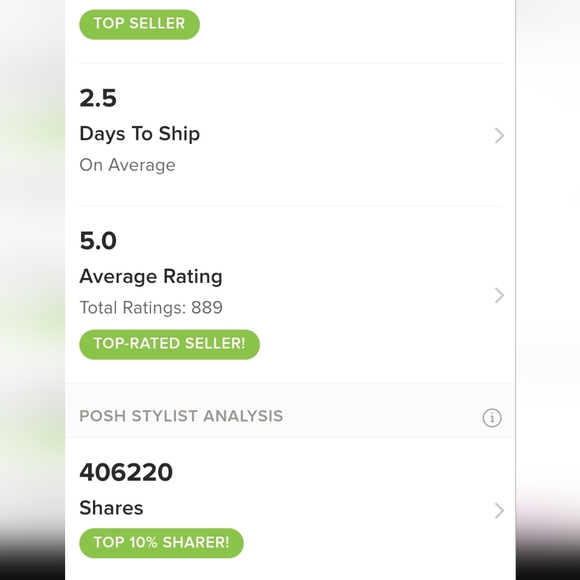This screenshot has width=580, height=580.
Task: Open the Posh Stylist Analysis info icon
Action: pyautogui.click(x=492, y=418)
